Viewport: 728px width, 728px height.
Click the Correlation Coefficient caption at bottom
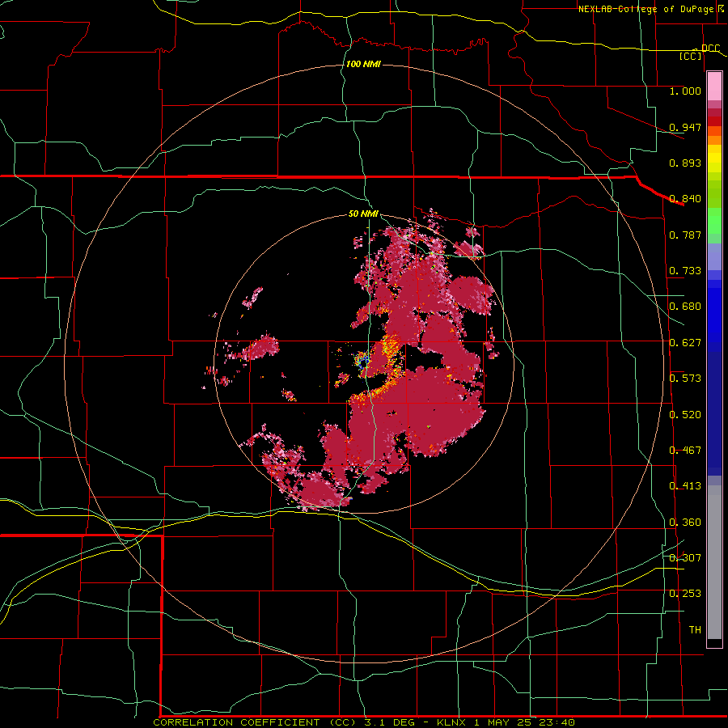pos(363,722)
